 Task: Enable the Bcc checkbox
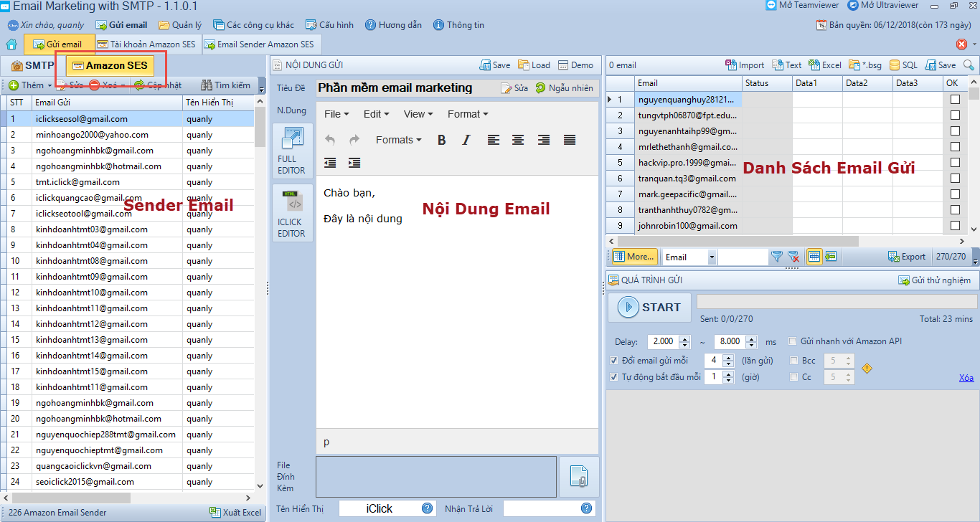tap(793, 361)
